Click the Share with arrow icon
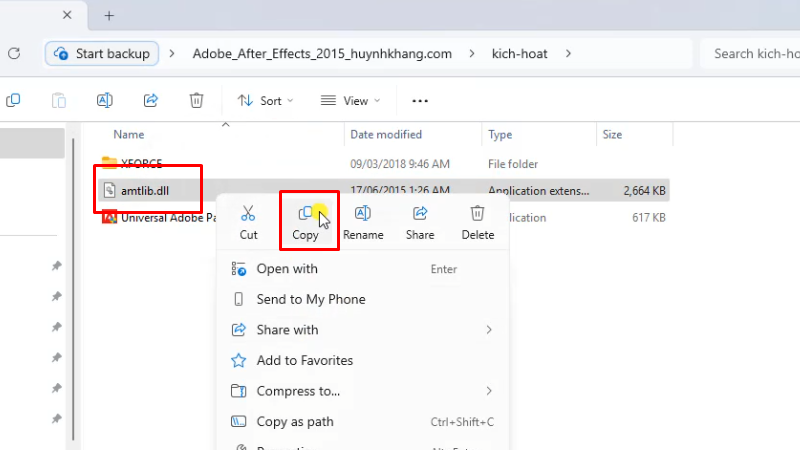This screenshot has width=800, height=450. (238, 330)
